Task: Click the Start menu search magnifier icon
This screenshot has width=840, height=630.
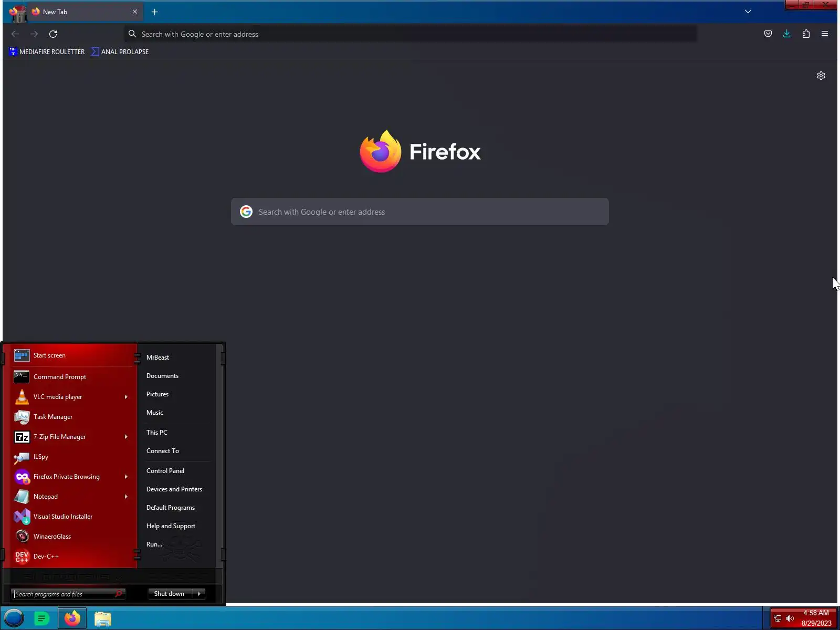Action: pyautogui.click(x=119, y=594)
